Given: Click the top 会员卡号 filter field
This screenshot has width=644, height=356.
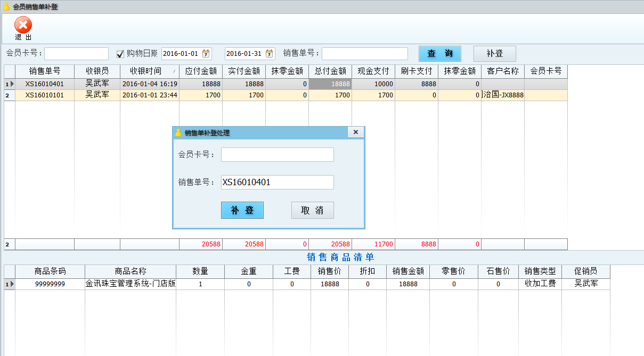Looking at the screenshot, I should (76, 54).
